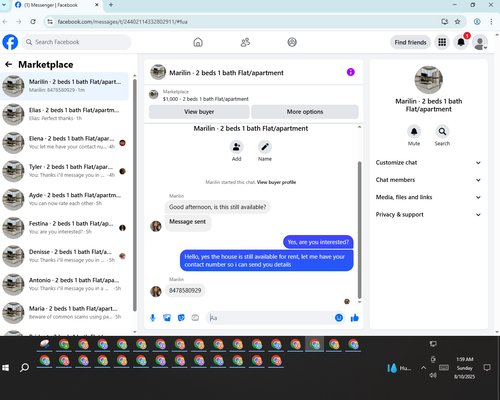The height and width of the screenshot is (400, 500).
Task: Open the Ayde conversation in the list
Action: click(65, 199)
